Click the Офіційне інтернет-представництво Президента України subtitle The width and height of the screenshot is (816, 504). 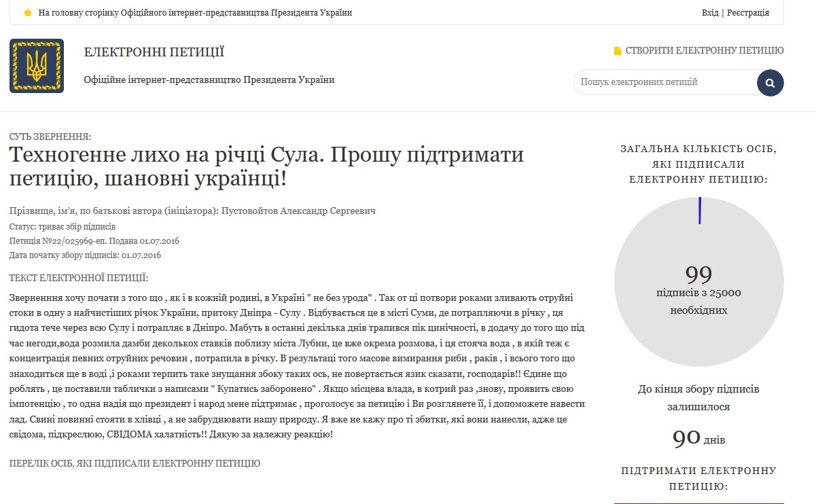point(209,80)
